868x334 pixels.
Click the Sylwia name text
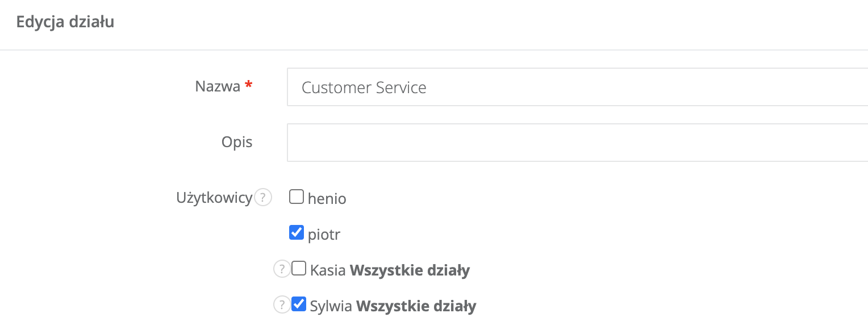(x=331, y=307)
